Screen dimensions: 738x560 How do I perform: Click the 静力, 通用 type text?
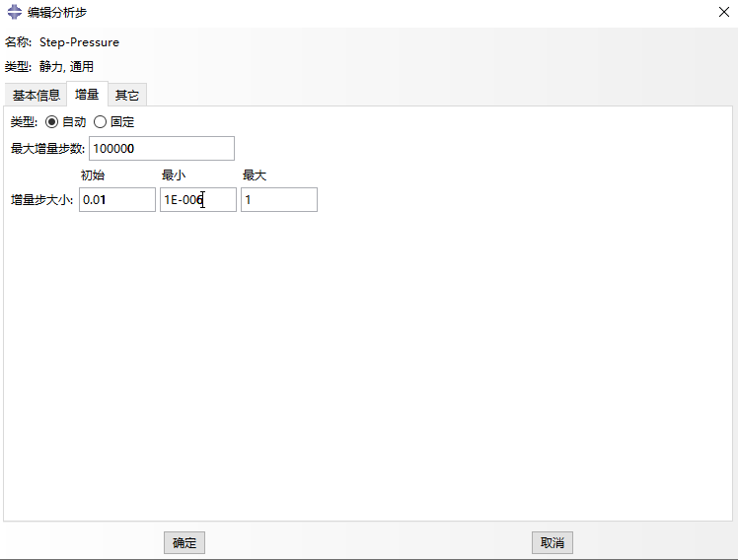coord(66,67)
